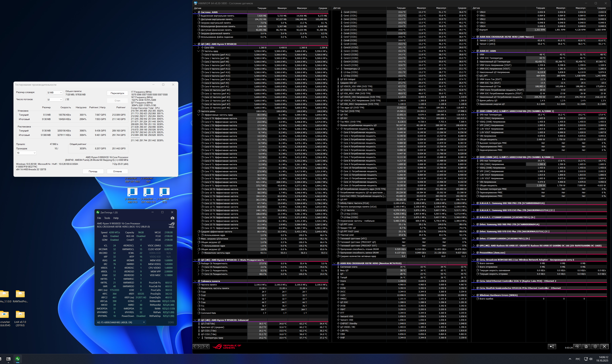The width and height of the screenshot is (612, 364).
Task: Open the ZenTimings DIMM selector dropdown
Action: tap(121, 322)
